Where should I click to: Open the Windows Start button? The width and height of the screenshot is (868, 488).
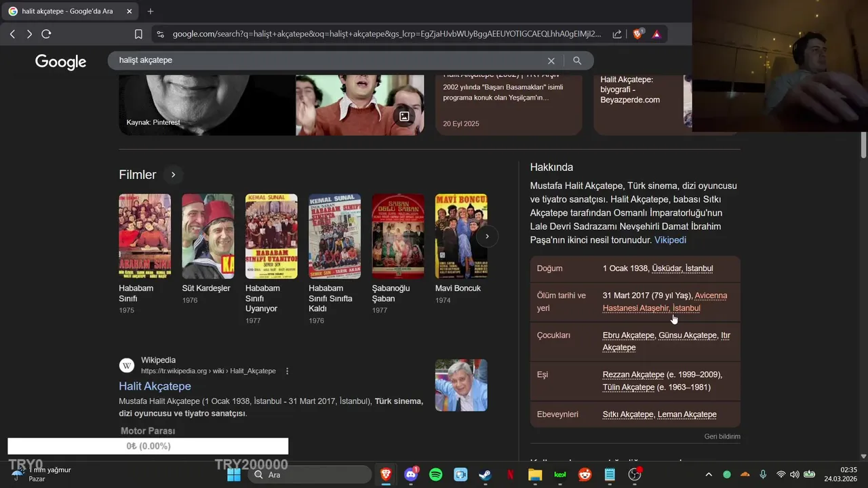coord(234,474)
